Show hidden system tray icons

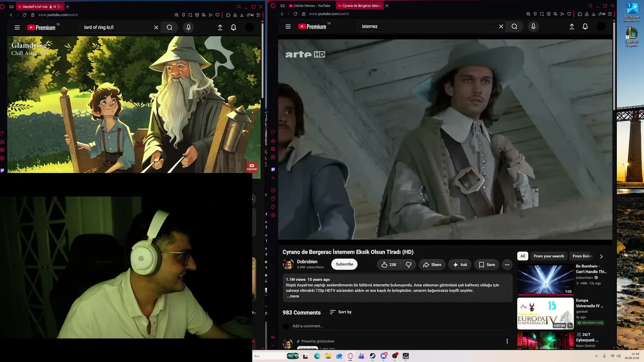[597, 356]
